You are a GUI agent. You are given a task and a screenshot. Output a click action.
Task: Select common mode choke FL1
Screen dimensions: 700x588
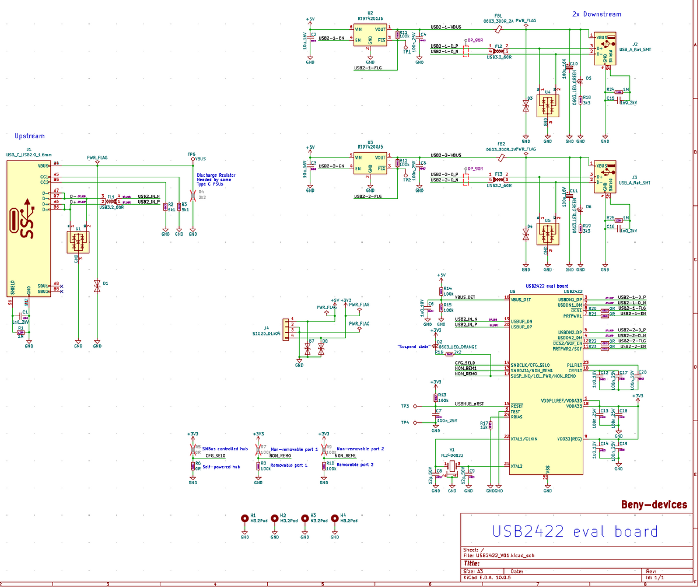(x=111, y=202)
